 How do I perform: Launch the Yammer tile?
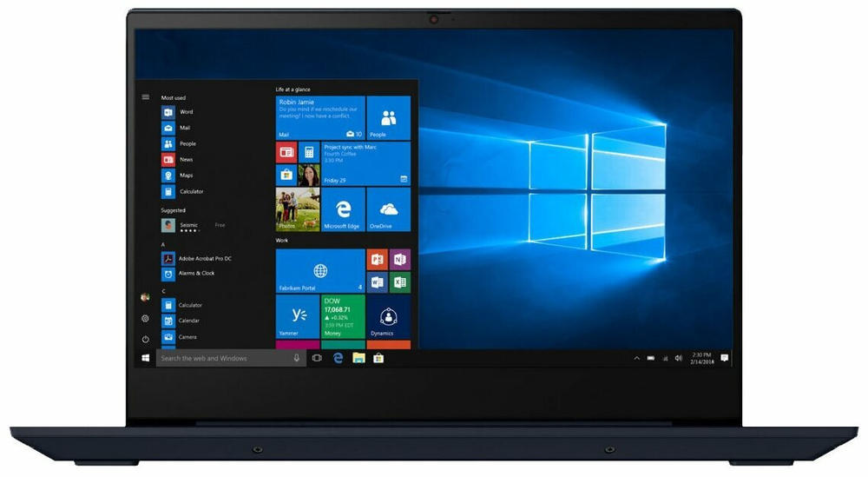coord(298,316)
